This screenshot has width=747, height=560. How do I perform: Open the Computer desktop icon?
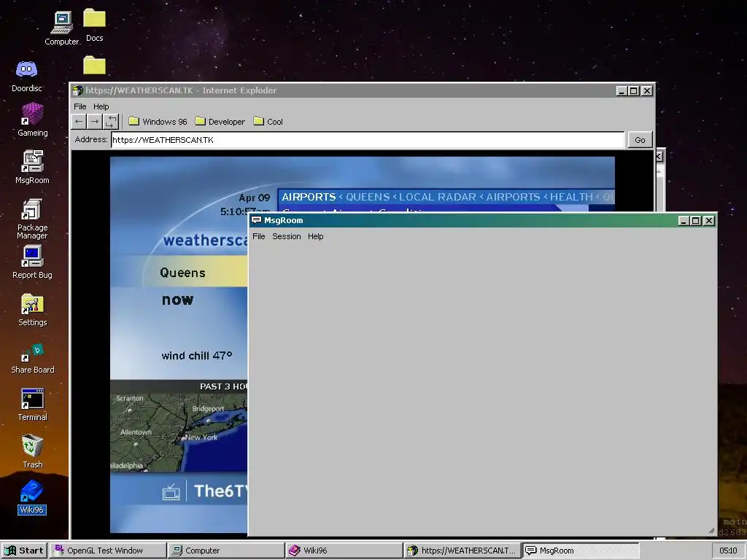(62, 28)
